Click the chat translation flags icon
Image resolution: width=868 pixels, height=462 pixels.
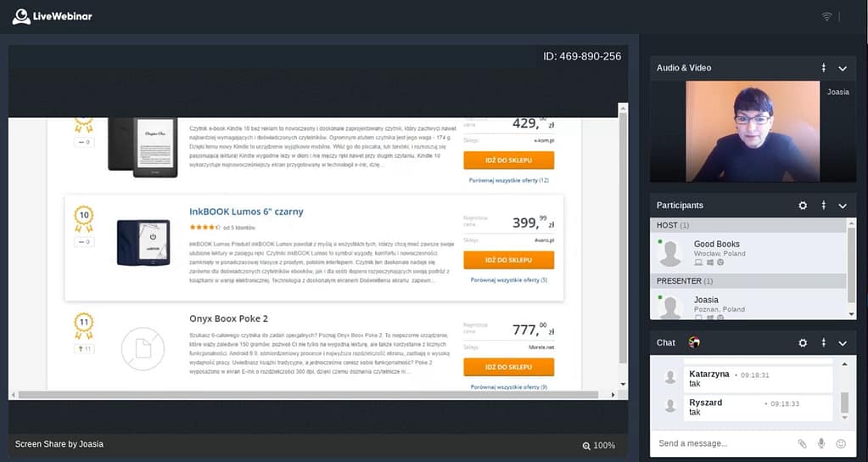coord(694,342)
